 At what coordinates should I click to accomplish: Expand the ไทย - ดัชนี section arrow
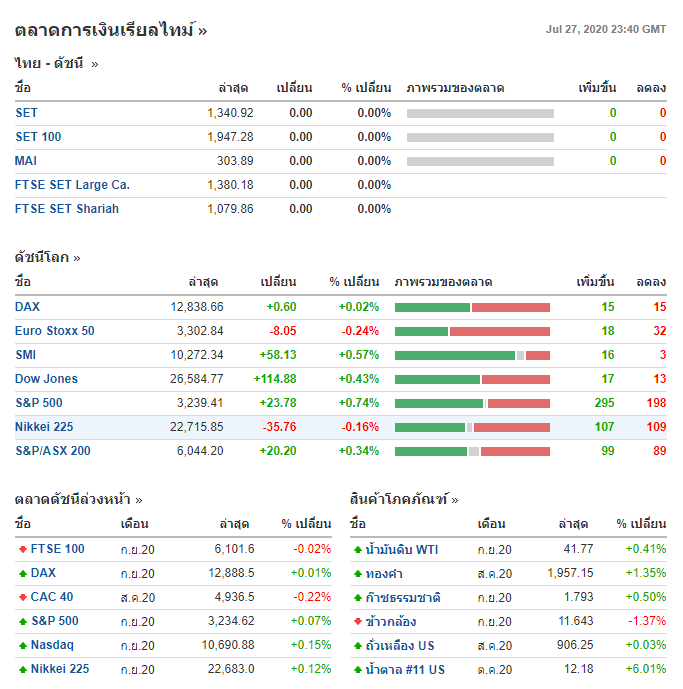point(95,64)
